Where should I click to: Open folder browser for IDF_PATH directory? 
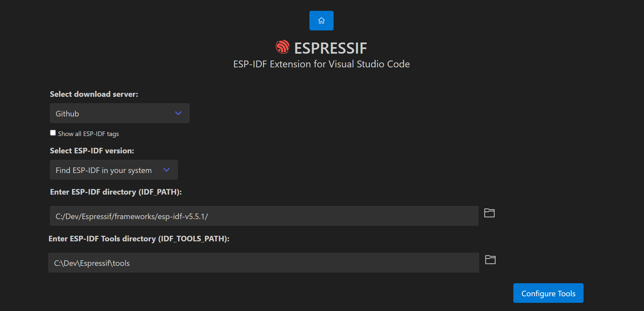click(x=489, y=213)
